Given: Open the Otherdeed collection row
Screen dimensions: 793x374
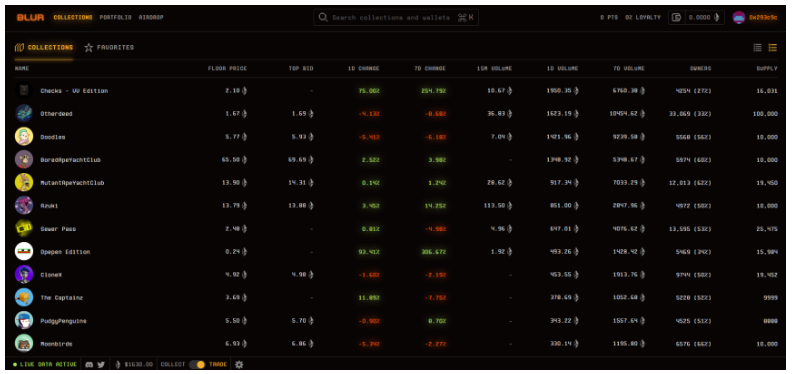Looking at the screenshot, I should (x=396, y=114).
